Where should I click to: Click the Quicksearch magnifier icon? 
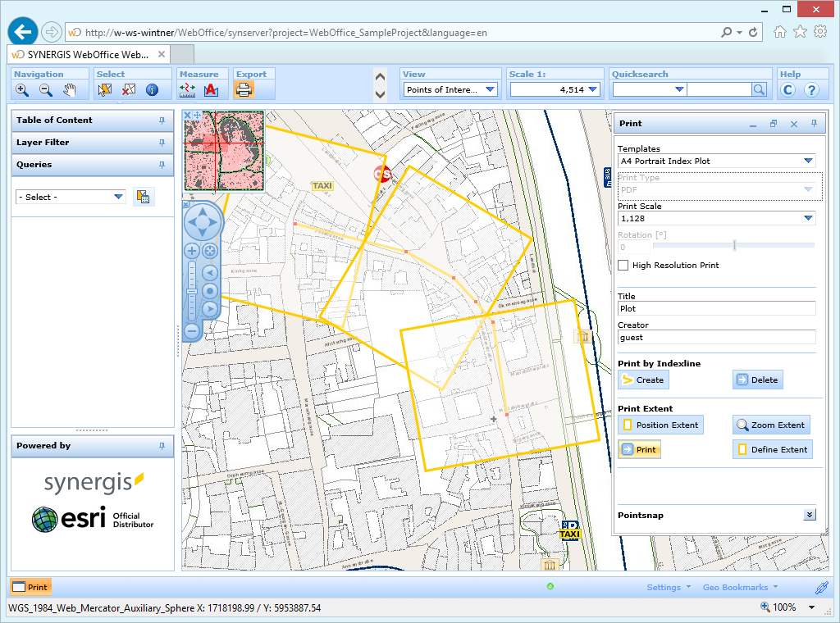coord(760,90)
